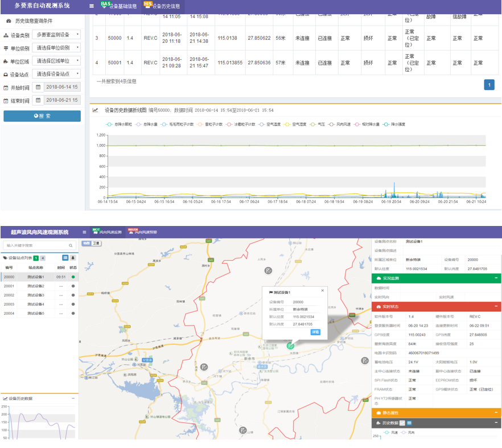Image resolution: width=502 pixels, height=448 pixels.
Task: Toggle 降水强度 series in chart legend
Action: [x=394, y=124]
